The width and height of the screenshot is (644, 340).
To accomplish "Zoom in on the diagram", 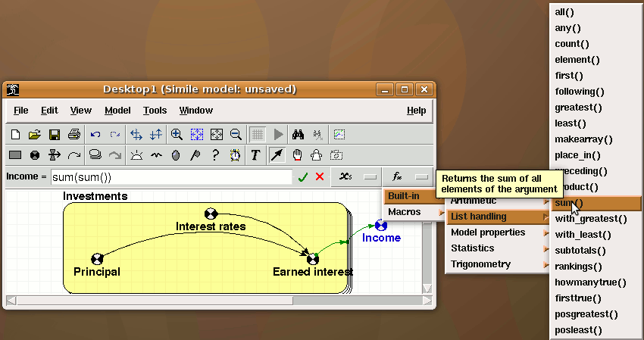I will (177, 134).
